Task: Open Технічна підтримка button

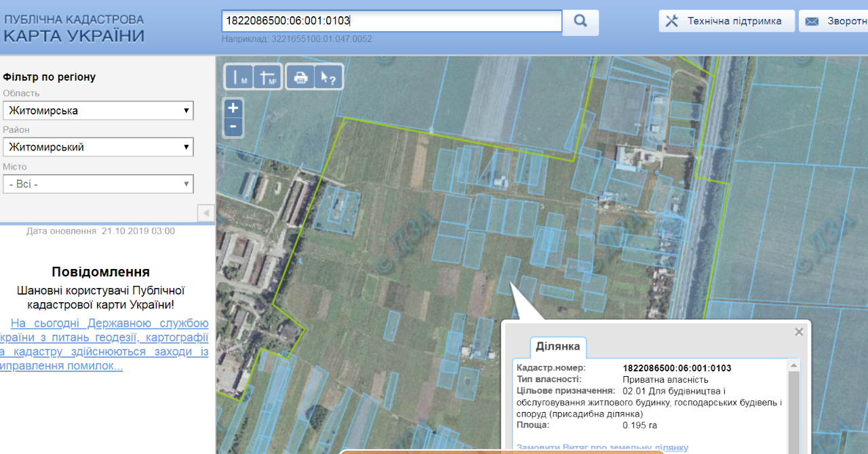Action: tap(727, 21)
